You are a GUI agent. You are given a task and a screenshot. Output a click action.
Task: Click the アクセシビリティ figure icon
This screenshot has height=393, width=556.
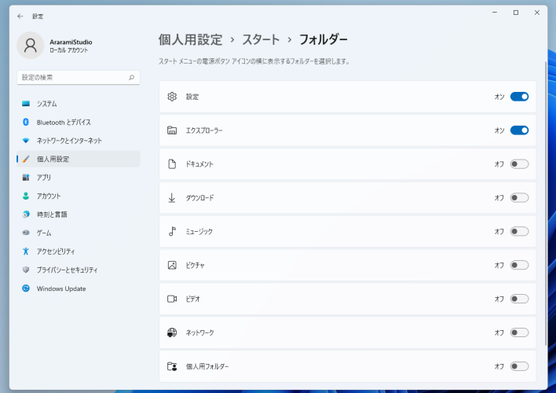26,251
